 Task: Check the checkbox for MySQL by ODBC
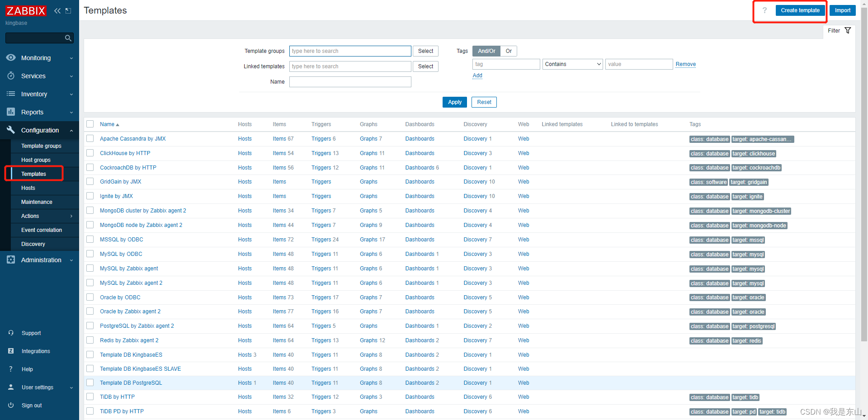pos(90,254)
